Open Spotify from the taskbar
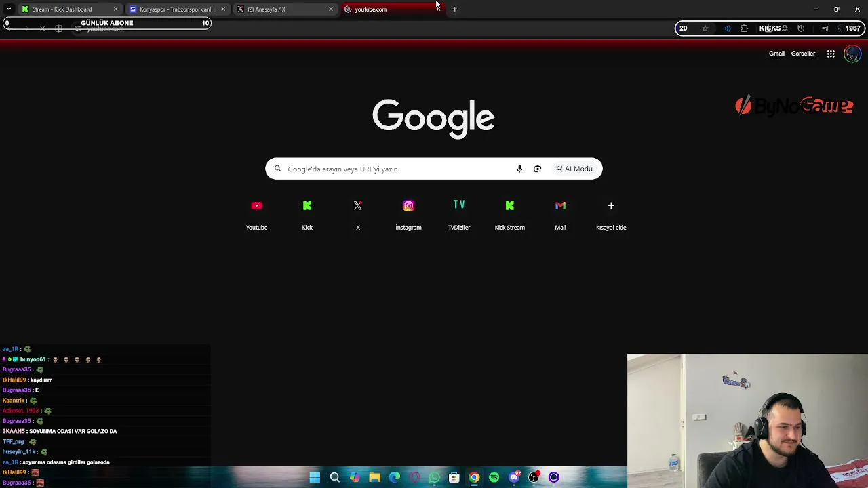 pyautogui.click(x=494, y=477)
